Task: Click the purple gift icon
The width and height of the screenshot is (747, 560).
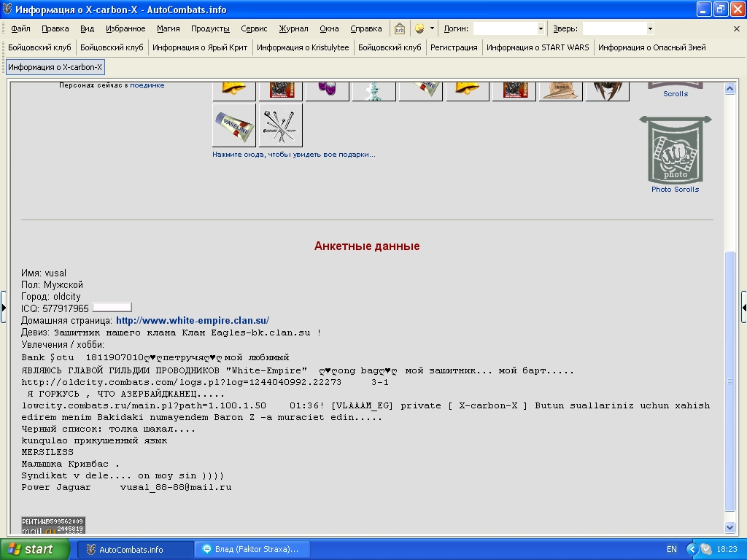Action: (327, 90)
